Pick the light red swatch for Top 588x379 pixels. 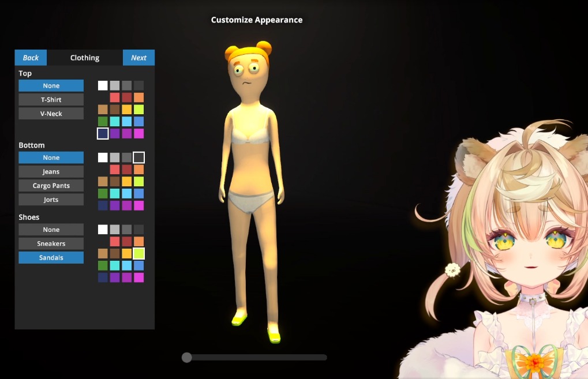[x=115, y=97]
